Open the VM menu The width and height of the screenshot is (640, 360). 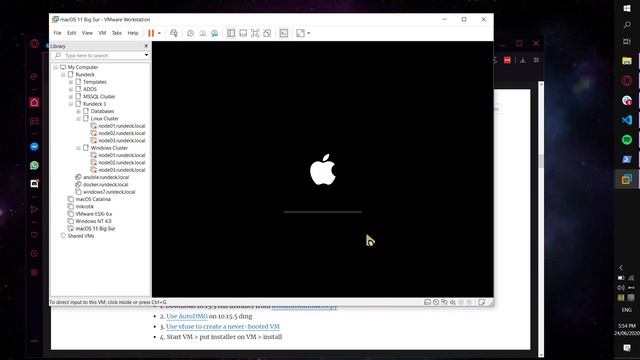[102, 33]
